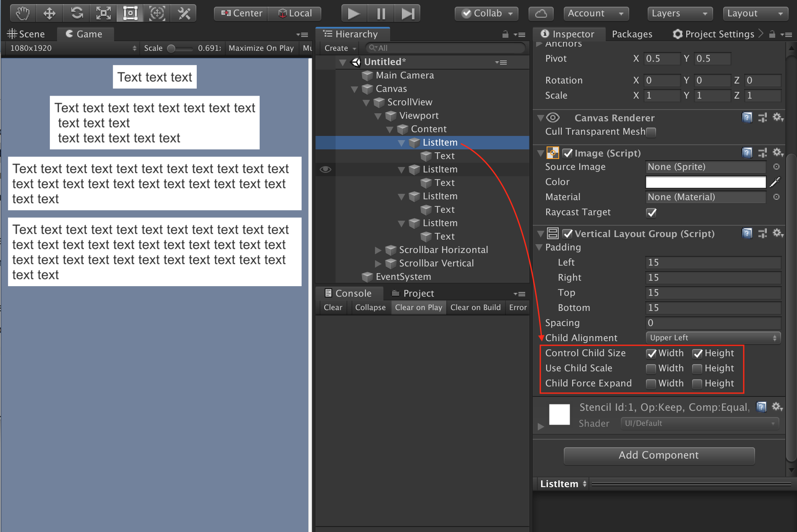Toggle Cull Transparent Mesh checkbox
Image resolution: width=797 pixels, height=532 pixels.
[x=651, y=132]
